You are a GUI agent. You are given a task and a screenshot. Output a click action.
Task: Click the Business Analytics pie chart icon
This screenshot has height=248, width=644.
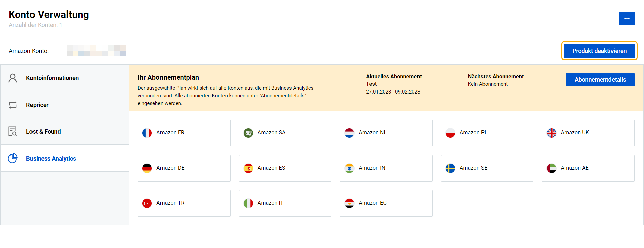(13, 158)
